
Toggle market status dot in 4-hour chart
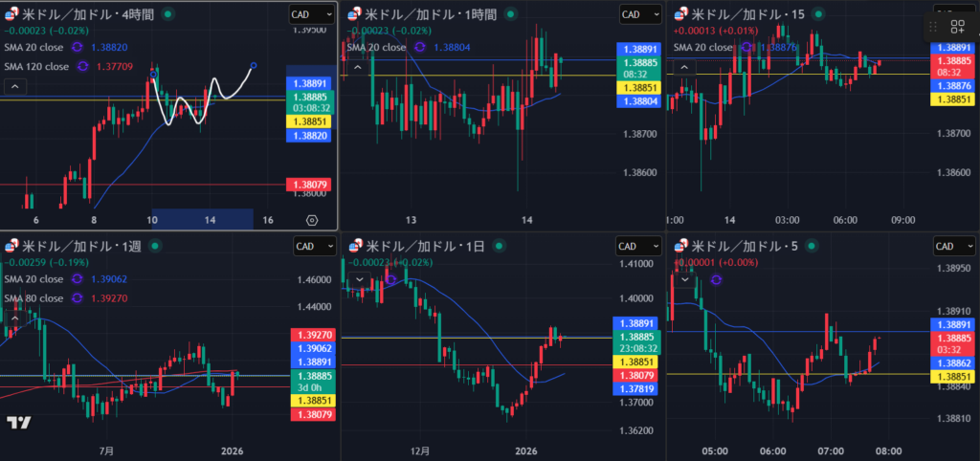tap(168, 14)
